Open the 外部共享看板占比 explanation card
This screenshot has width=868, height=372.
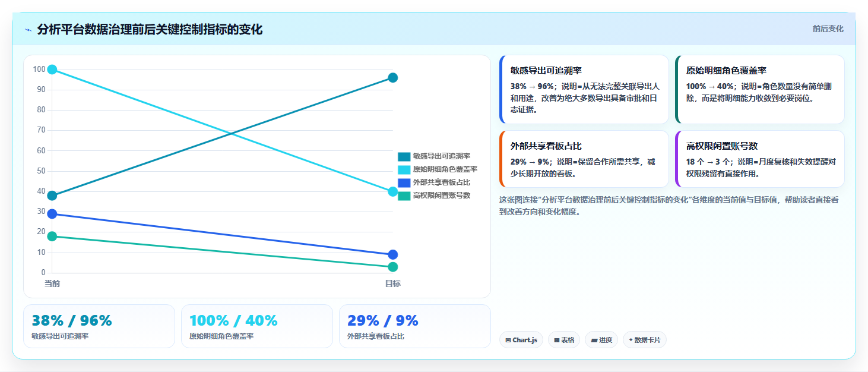(584, 159)
